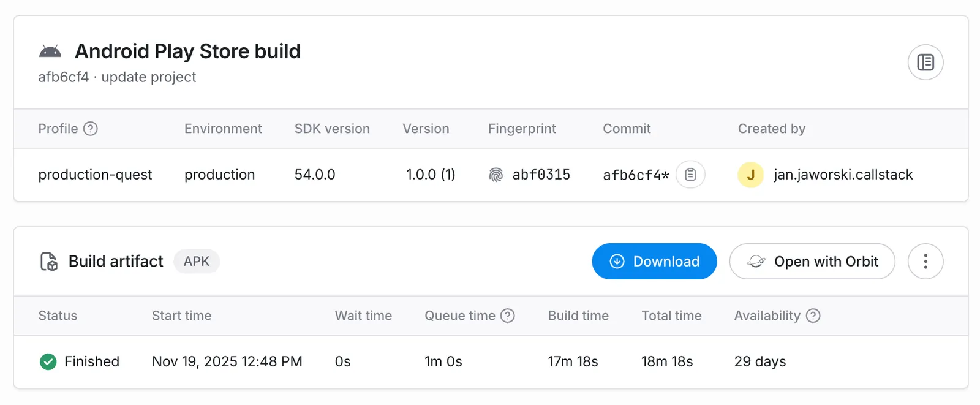980x405 pixels.
Task: Select the production-quest profile value
Action: click(95, 175)
